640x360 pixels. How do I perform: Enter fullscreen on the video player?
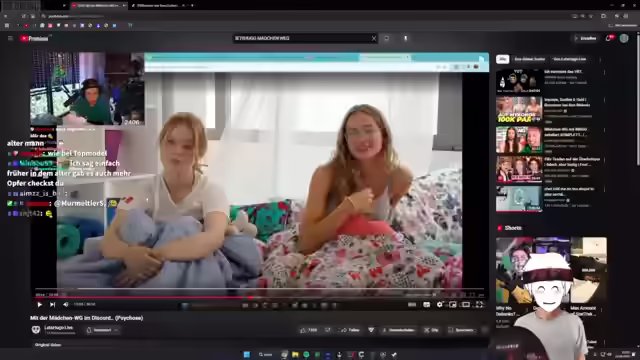[x=479, y=304]
